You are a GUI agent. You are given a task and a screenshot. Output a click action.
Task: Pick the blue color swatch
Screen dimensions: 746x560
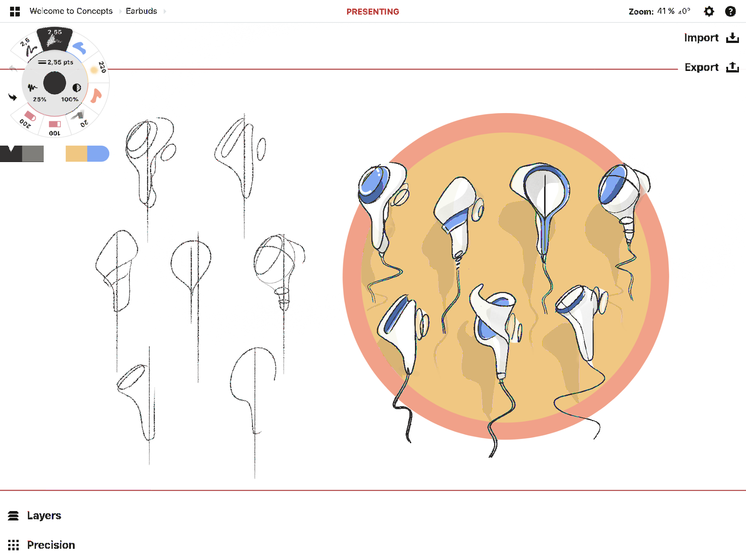tap(98, 153)
